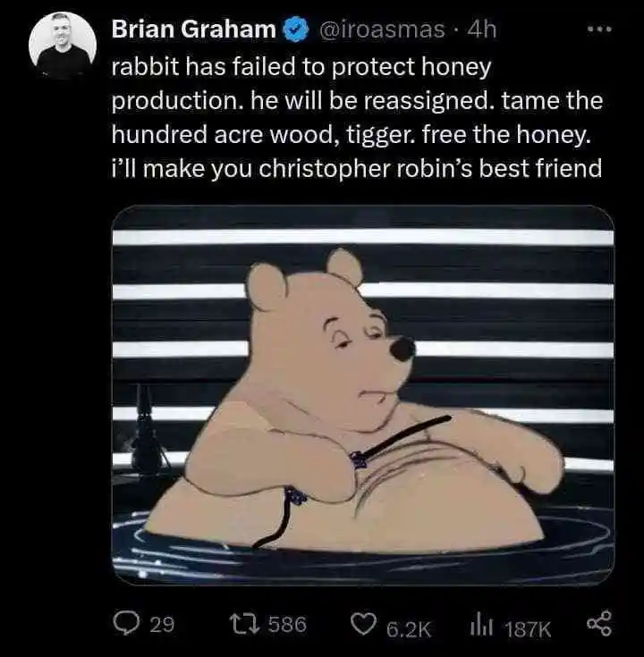Click the Brian Graham display name

(x=193, y=29)
